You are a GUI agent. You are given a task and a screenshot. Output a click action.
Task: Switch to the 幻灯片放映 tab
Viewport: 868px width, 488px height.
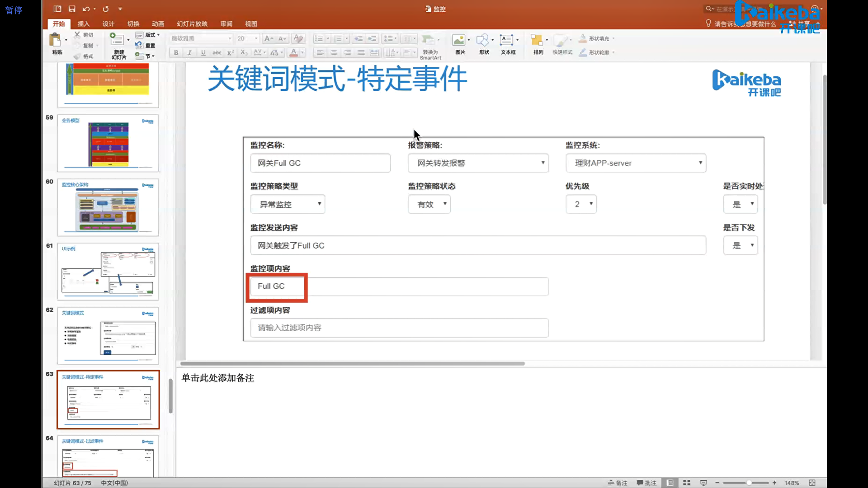tap(192, 23)
